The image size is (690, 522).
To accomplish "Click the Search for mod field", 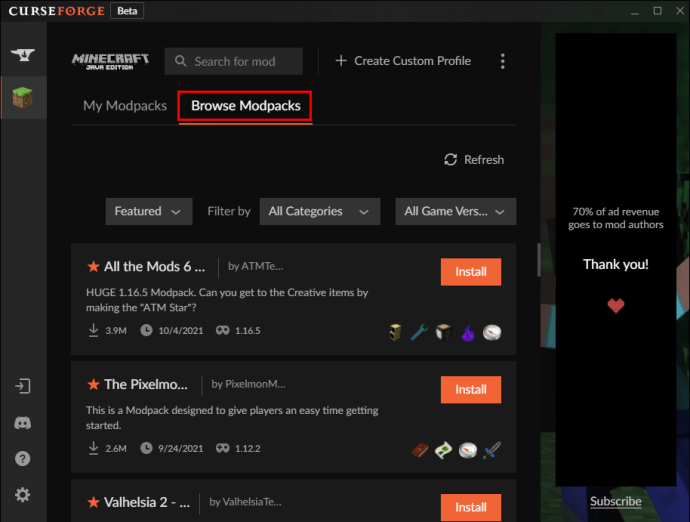I will [x=234, y=61].
